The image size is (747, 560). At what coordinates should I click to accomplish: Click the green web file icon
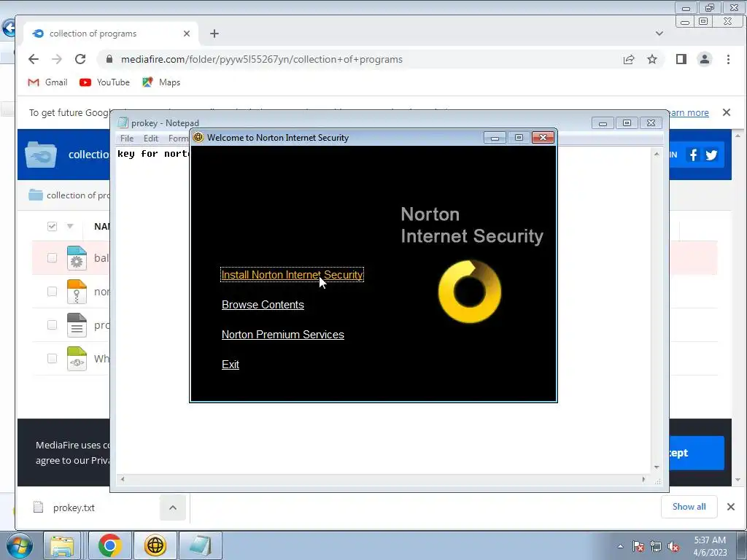pos(77,359)
